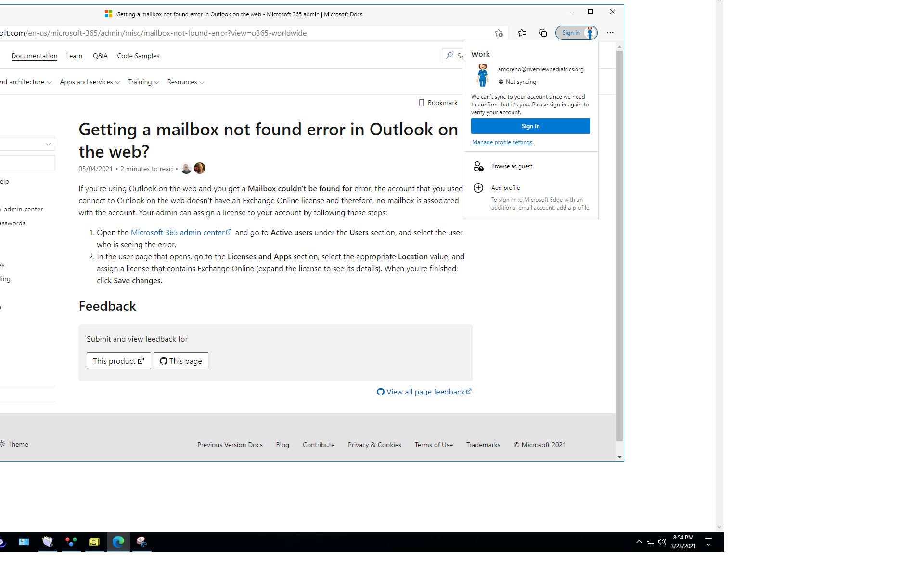Click the outer window scrollbar down arrow
Image resolution: width=924 pixels, height=578 pixels.
[x=719, y=527]
